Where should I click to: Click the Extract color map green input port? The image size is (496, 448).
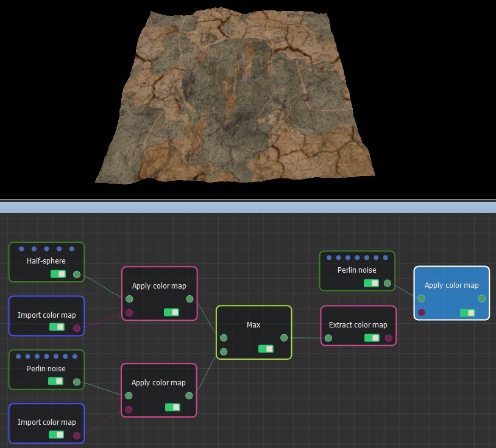tap(328, 338)
